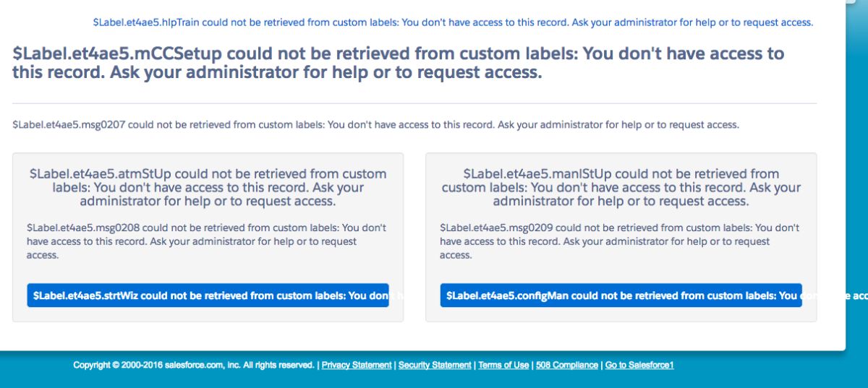Viewport: 868px width, 388px height.
Task: Open the hlpTrain help link at top
Action: 453,22
